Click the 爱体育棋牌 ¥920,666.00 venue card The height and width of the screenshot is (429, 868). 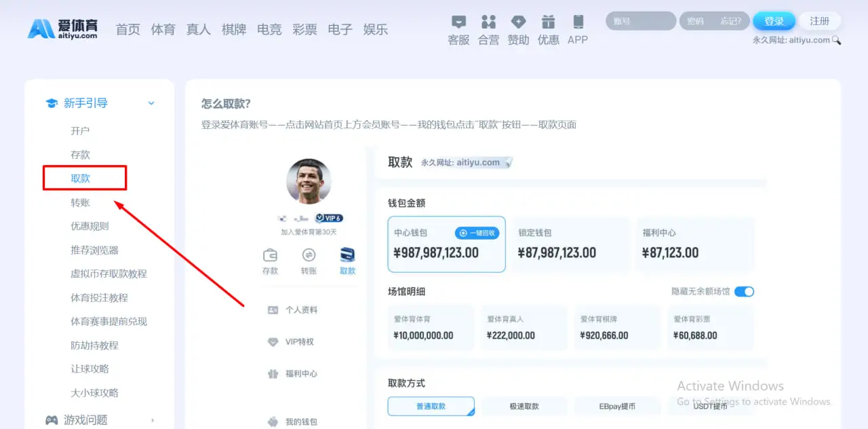pos(617,328)
